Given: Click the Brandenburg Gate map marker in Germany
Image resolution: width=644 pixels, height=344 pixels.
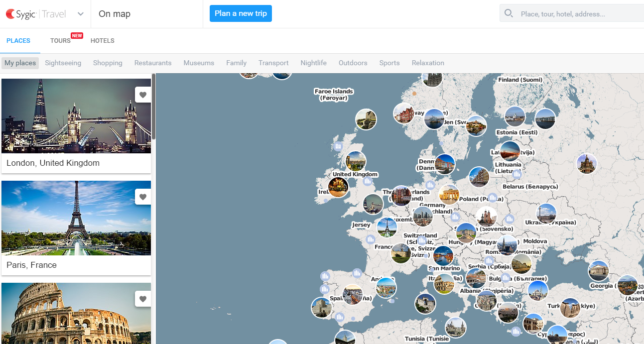Looking at the screenshot, I should 449,195.
